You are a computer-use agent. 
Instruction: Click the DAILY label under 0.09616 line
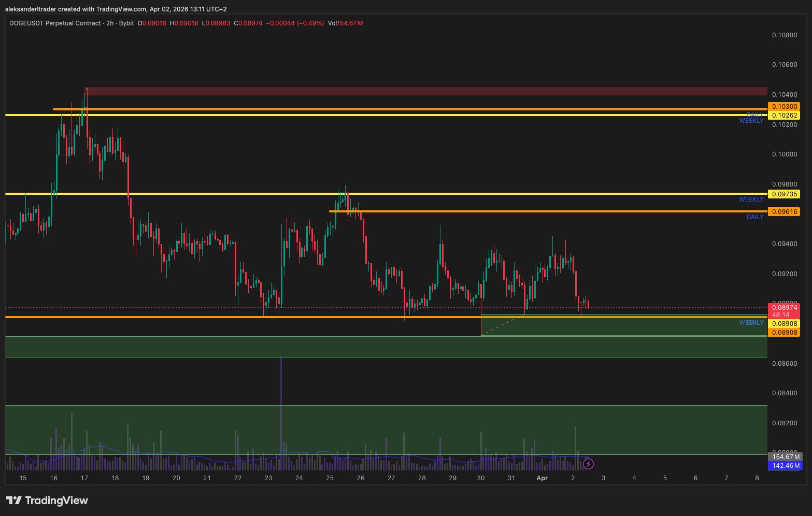tap(754, 217)
